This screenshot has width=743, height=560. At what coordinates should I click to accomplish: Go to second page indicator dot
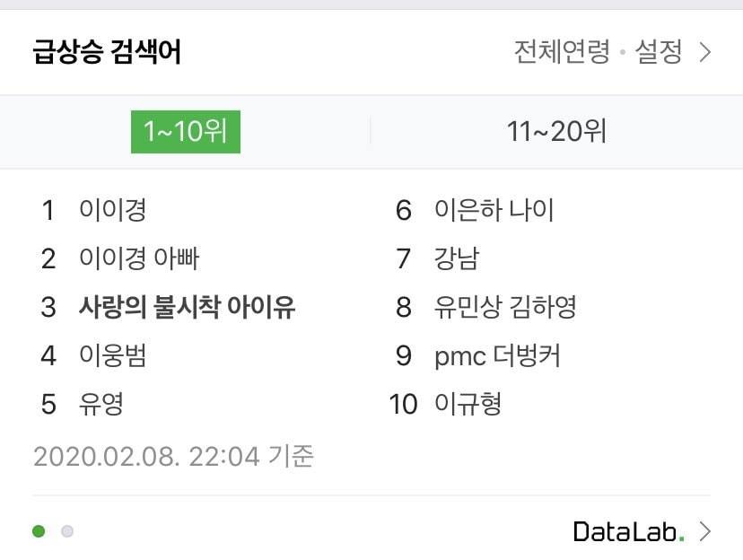point(67,531)
